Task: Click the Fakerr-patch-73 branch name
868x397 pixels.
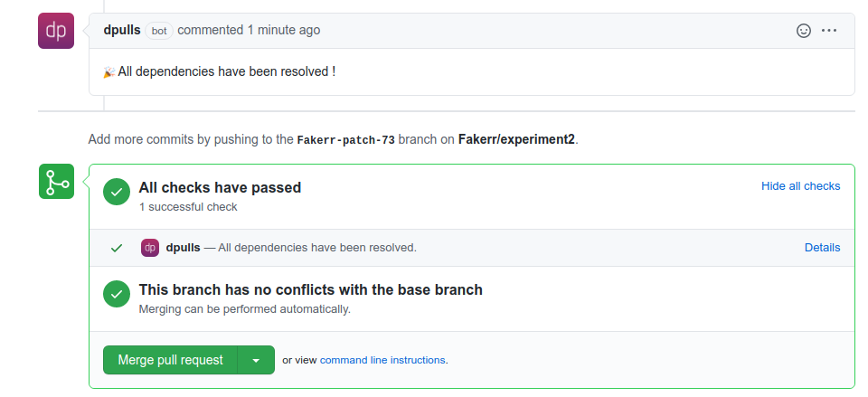Action: [346, 140]
